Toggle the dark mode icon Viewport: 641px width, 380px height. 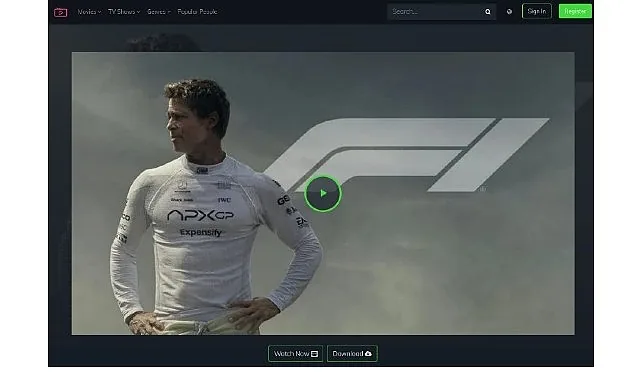[509, 12]
